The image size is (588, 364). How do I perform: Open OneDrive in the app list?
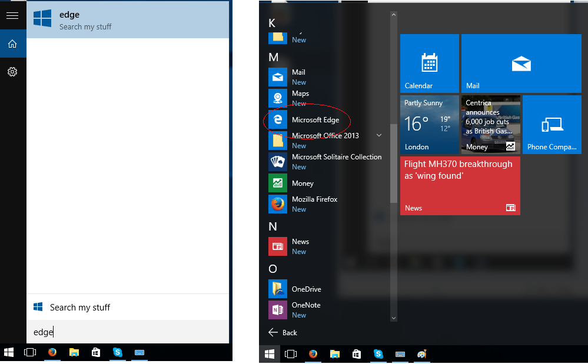pos(326,289)
